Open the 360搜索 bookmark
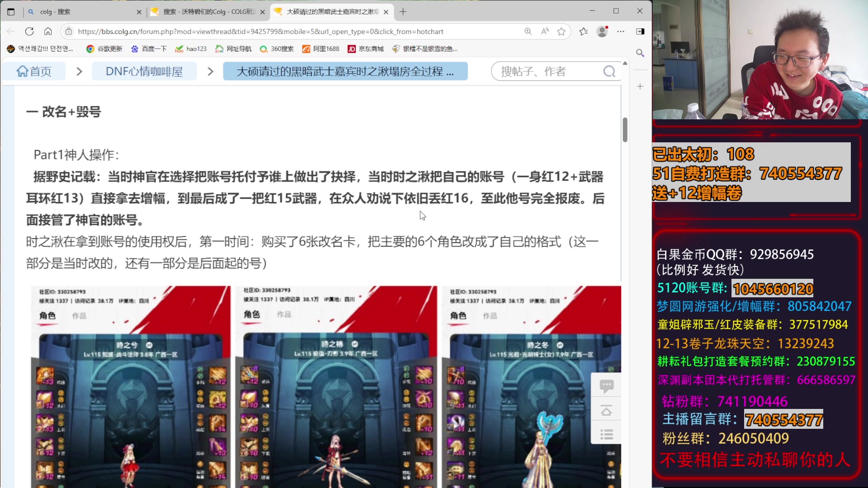Viewport: 868px width, 488px height. coord(277,49)
